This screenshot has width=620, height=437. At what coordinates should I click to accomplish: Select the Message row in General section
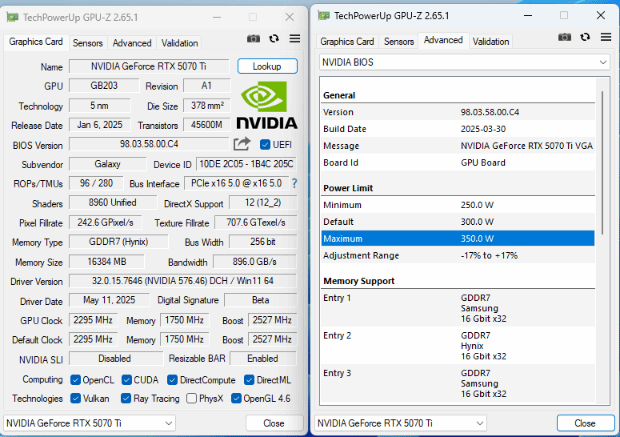pos(458,146)
